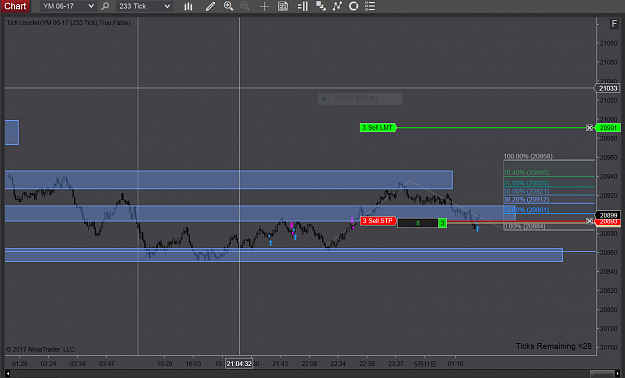Click the green position quantity 3 box
The width and height of the screenshot is (625, 378).
tap(442, 223)
